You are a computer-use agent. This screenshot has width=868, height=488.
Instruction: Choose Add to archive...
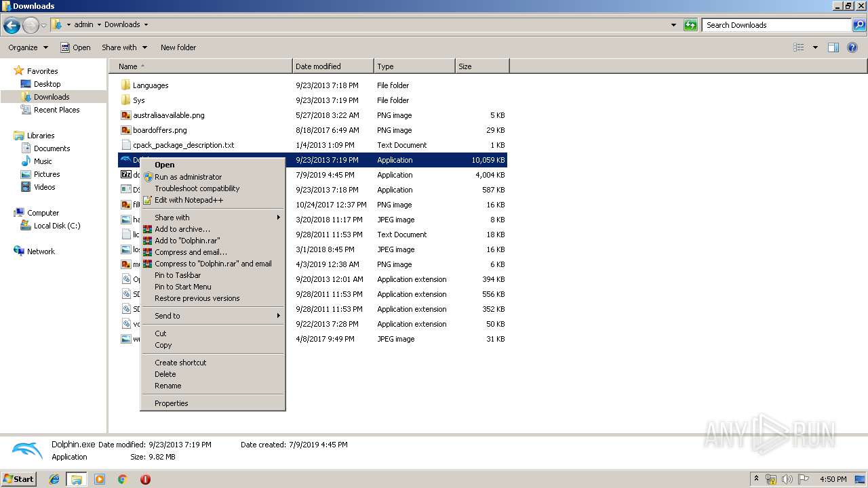pos(212,229)
